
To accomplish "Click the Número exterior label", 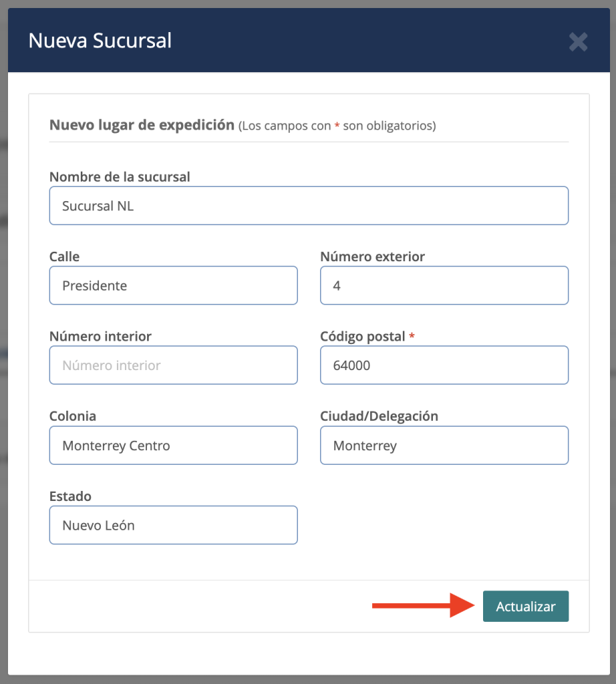I will 373,256.
